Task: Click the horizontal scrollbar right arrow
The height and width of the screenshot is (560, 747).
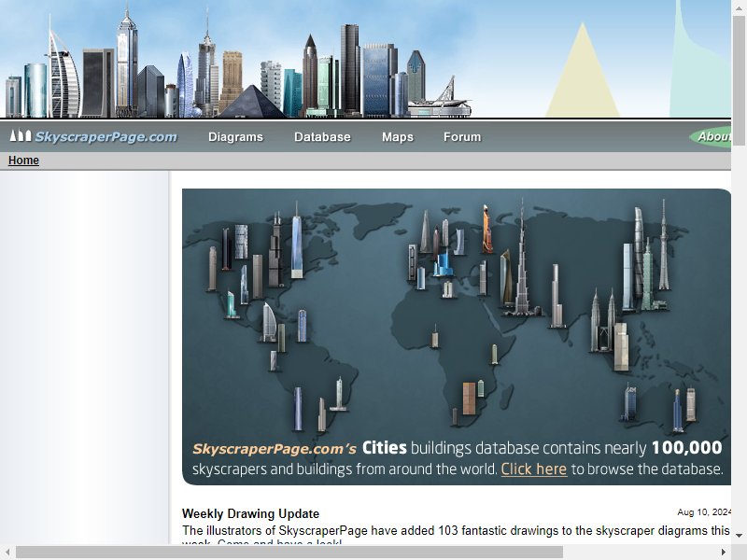Action: pyautogui.click(x=723, y=553)
